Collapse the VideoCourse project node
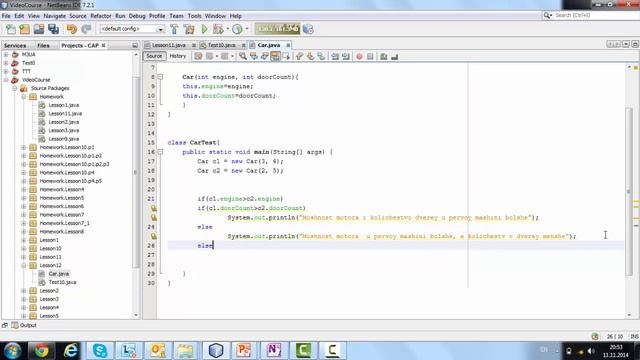640x360 pixels. [6, 80]
